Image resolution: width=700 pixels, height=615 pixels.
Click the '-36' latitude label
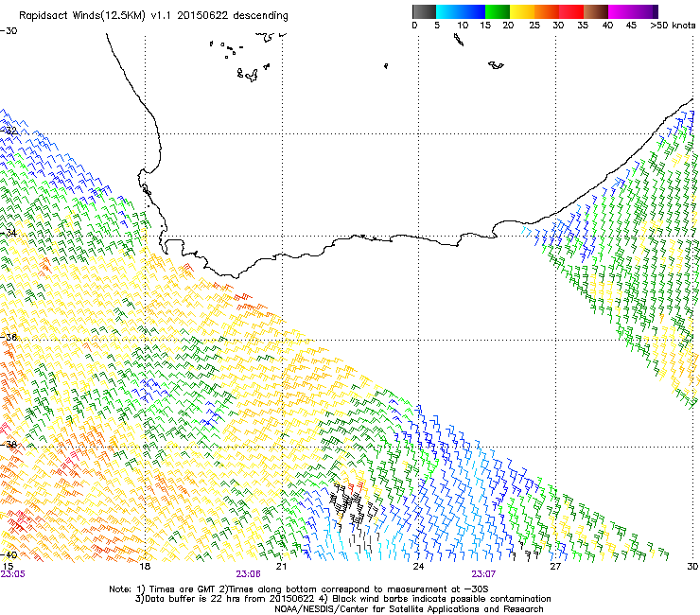click(9, 337)
